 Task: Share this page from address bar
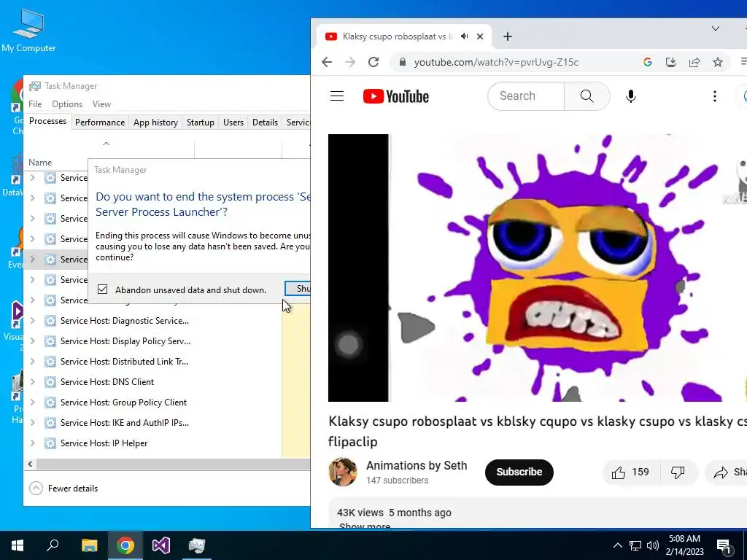click(x=694, y=62)
